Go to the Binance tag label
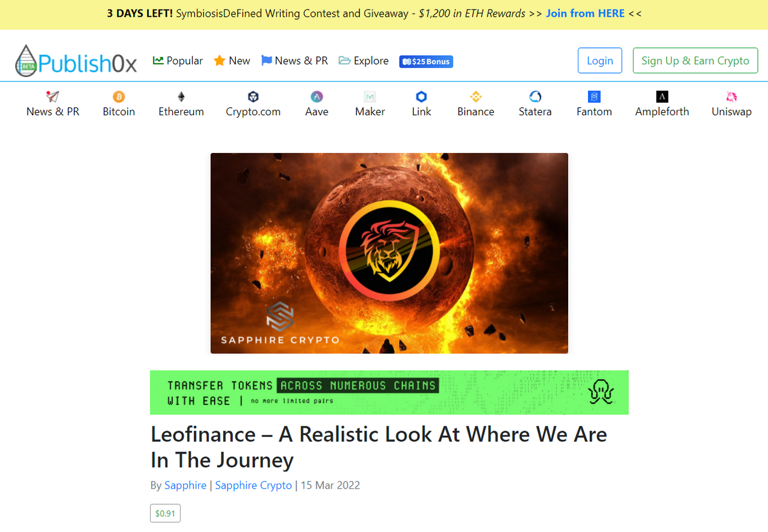768x532 pixels. pos(476,112)
